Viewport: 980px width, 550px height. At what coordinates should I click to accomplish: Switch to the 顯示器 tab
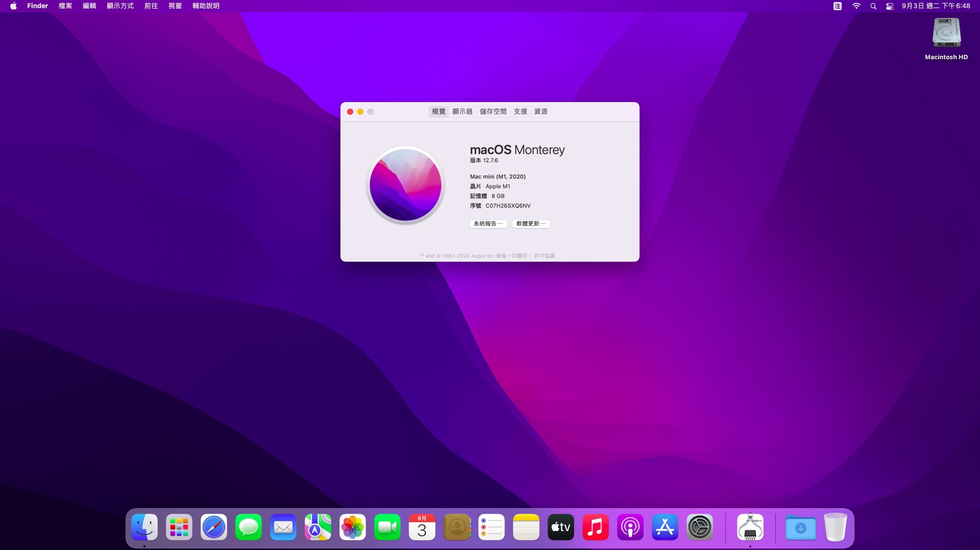click(x=462, y=111)
